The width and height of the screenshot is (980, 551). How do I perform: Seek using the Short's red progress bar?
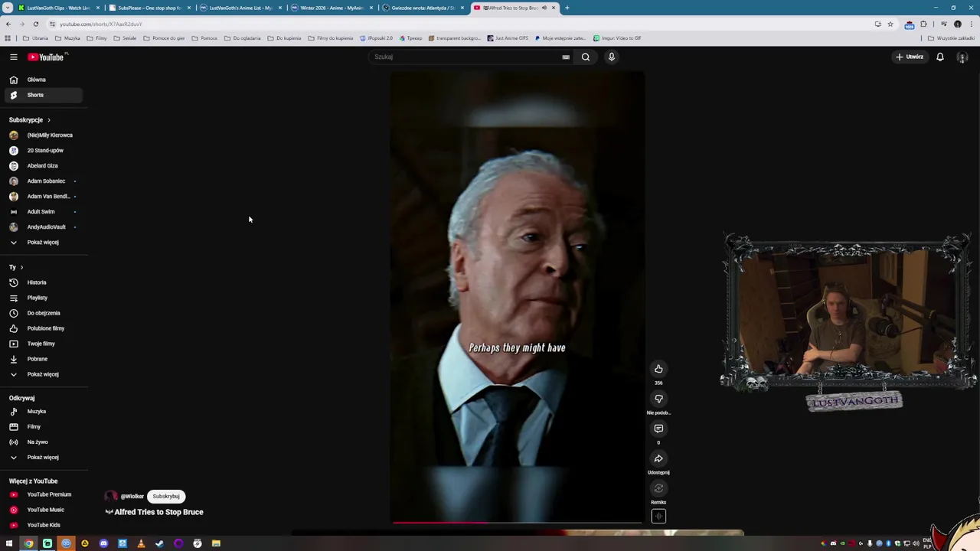pos(517,523)
